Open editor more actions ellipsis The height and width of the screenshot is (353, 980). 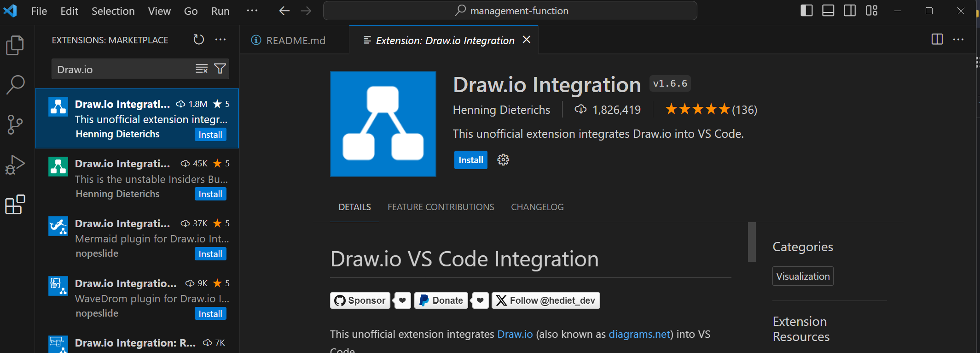958,40
